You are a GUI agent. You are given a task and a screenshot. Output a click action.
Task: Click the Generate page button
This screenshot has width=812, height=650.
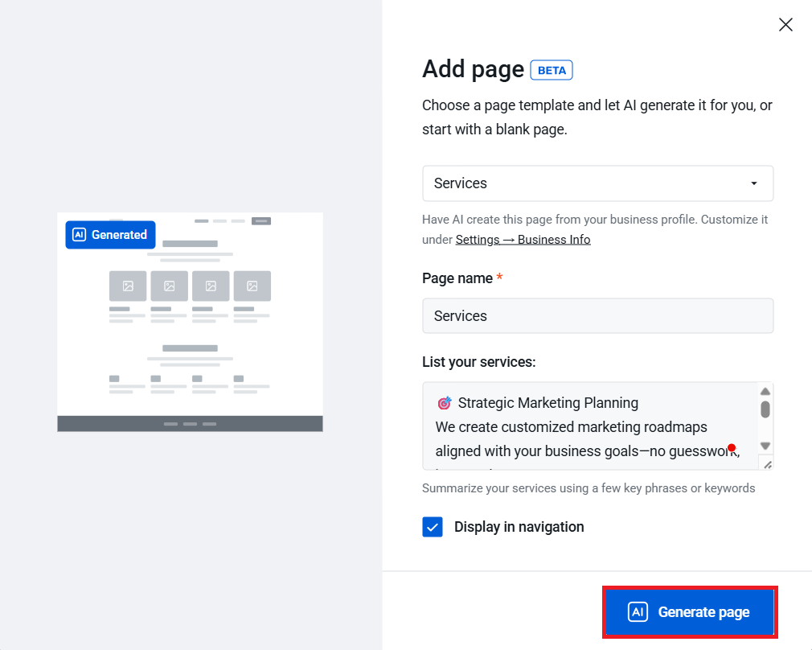click(690, 612)
